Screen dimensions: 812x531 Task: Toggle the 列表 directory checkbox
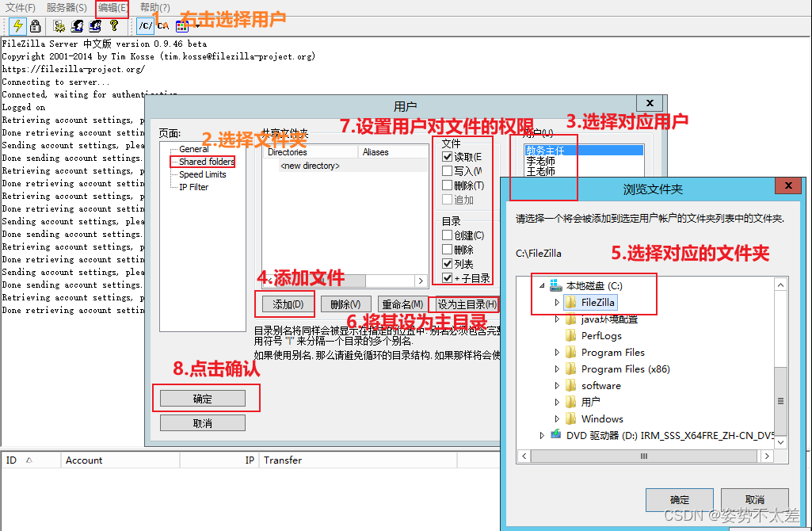448,264
